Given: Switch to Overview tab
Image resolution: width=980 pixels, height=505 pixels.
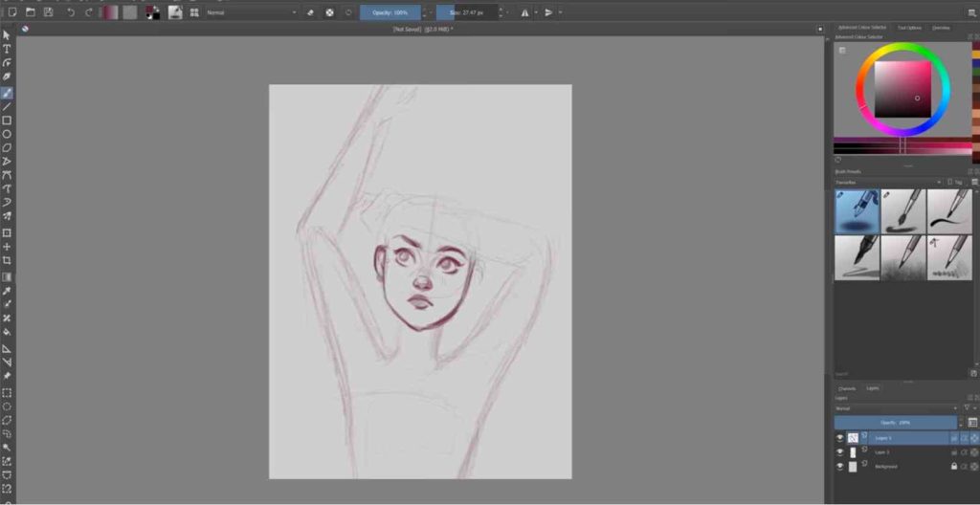Looking at the screenshot, I should coord(941,28).
